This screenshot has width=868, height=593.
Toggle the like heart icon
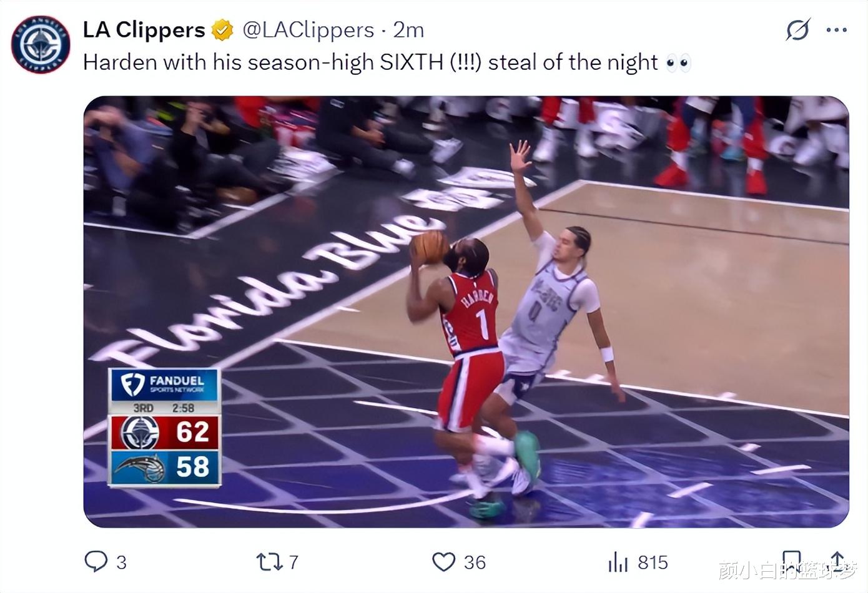click(443, 562)
